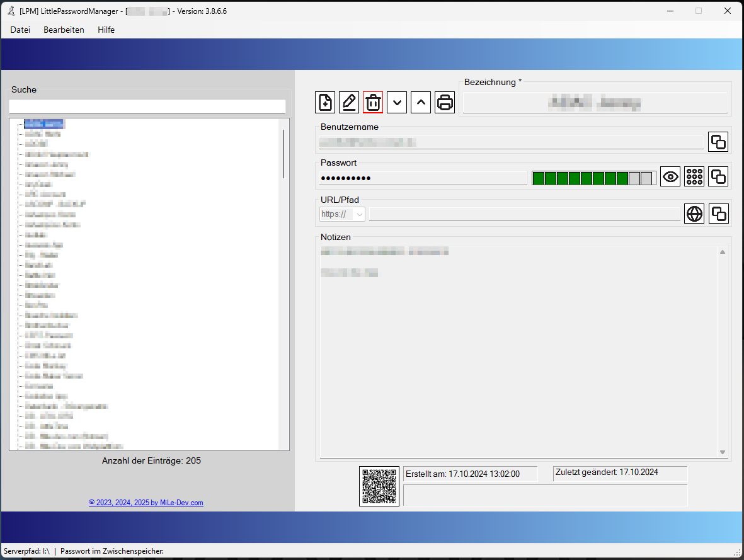Copy the Benutzername to clipboard
744x560 pixels.
718,142
